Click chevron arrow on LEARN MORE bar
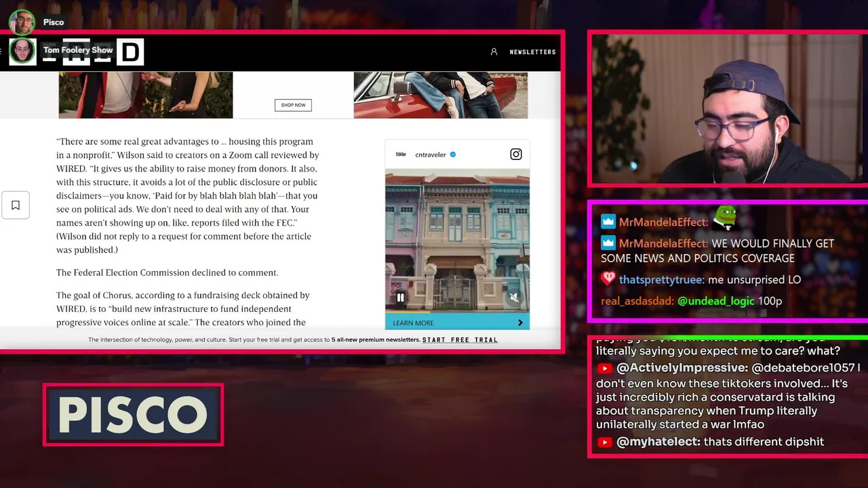Screen dimensions: 868x488 [x=520, y=323]
